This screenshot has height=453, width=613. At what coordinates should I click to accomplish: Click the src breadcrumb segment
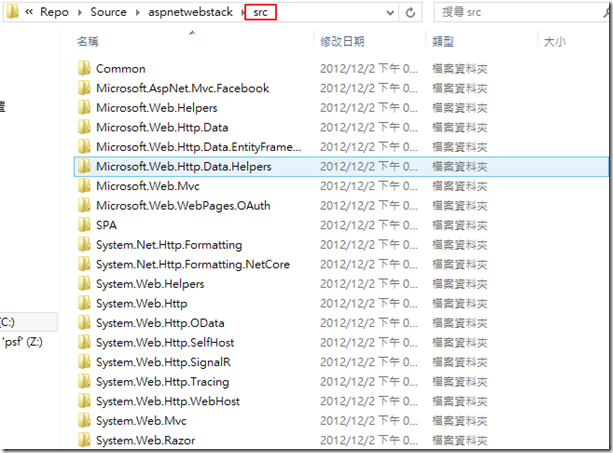260,12
